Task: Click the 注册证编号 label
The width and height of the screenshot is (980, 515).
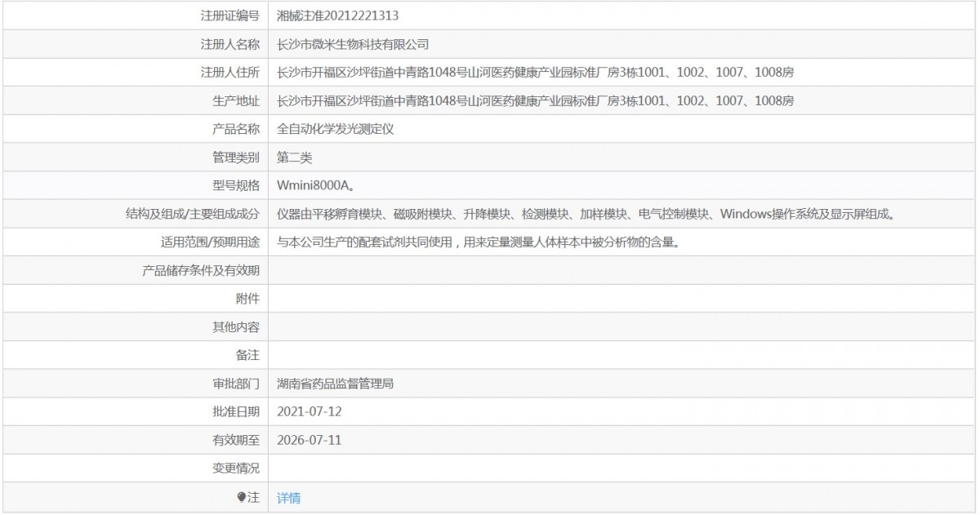Action: (x=230, y=16)
